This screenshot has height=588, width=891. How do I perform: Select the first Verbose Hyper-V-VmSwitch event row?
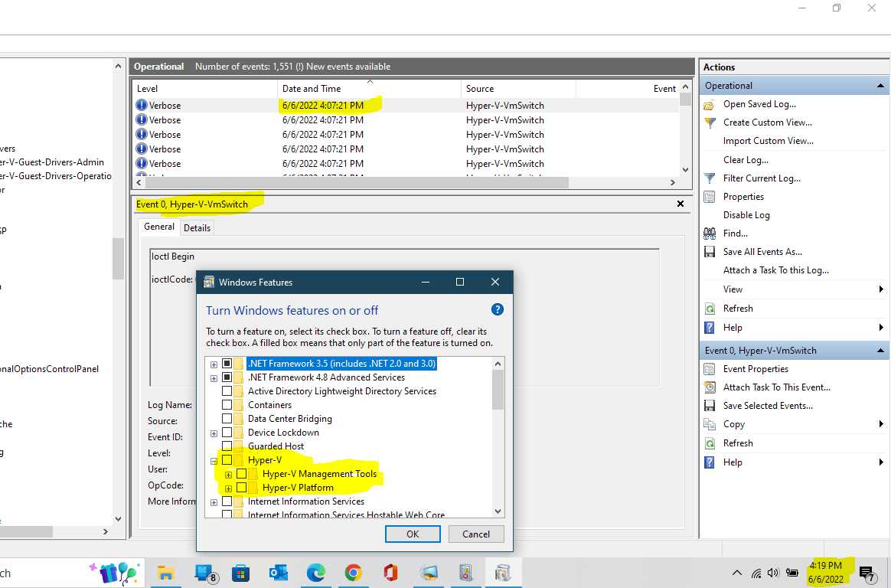[x=406, y=106]
